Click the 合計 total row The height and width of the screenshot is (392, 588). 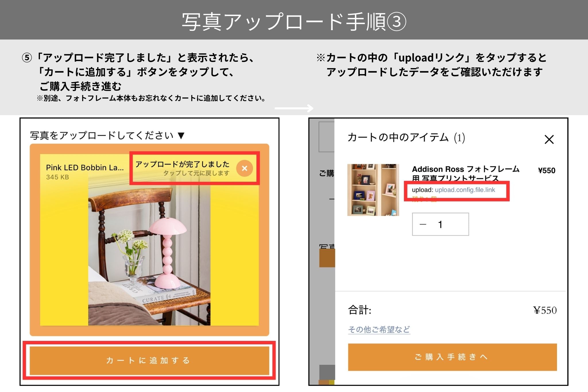coord(452,310)
